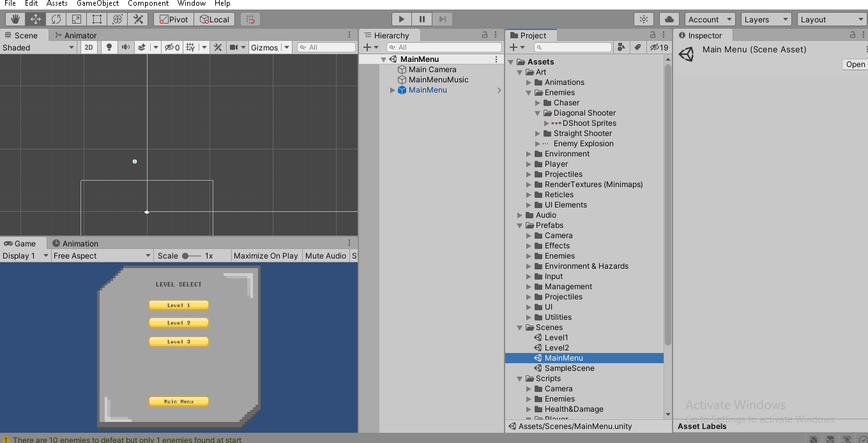Select the Rotate tool
This screenshot has width=868, height=443.
[x=56, y=19]
